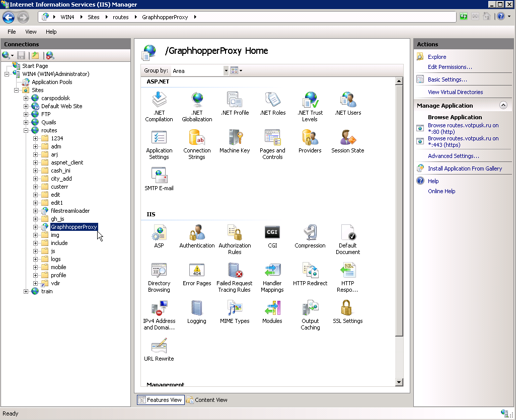Click the Save connections toolbar icon
Viewport: 516px width, 420px height.
21,56
